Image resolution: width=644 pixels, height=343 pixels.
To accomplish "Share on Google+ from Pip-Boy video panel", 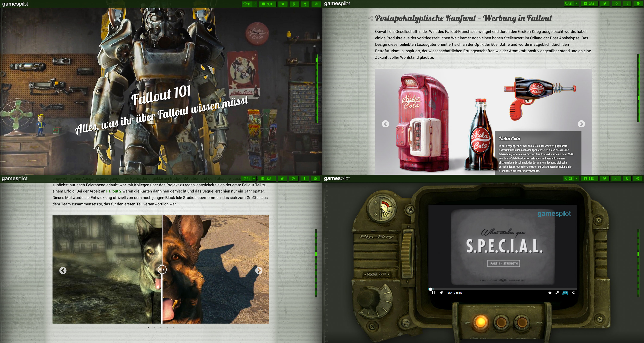I will click(x=616, y=178).
